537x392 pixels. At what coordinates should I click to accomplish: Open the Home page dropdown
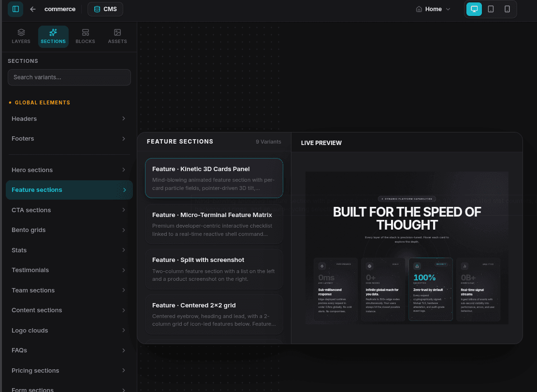(433, 9)
